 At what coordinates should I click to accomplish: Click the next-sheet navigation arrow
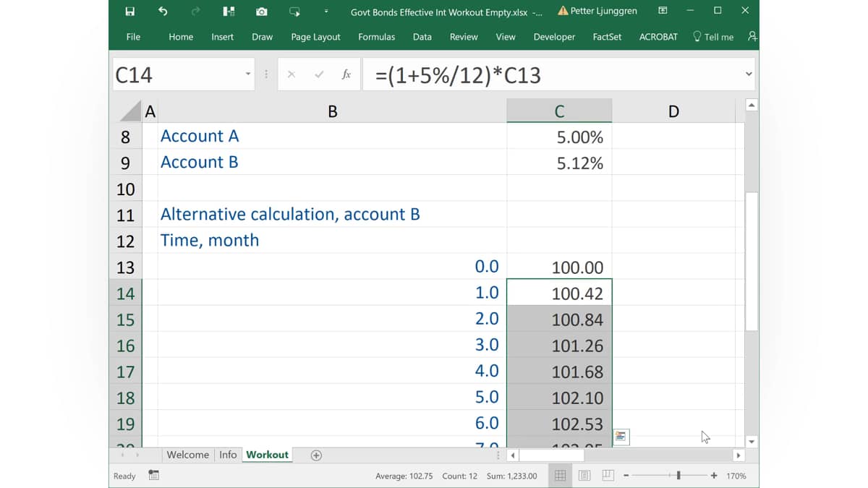pos(137,455)
